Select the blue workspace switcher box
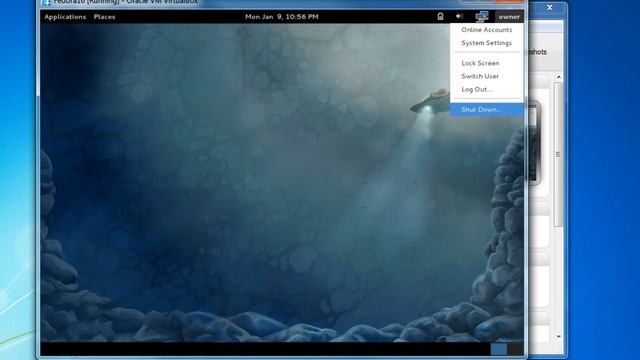The width and height of the screenshot is (640, 360). tap(498, 349)
